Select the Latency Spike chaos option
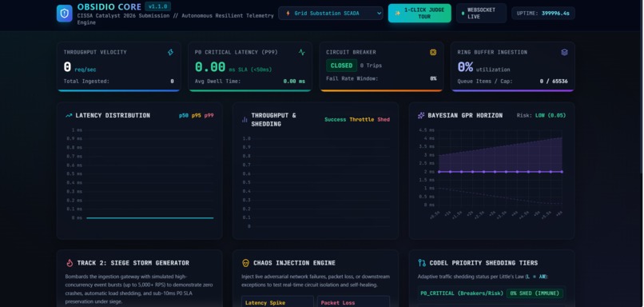 (x=277, y=301)
